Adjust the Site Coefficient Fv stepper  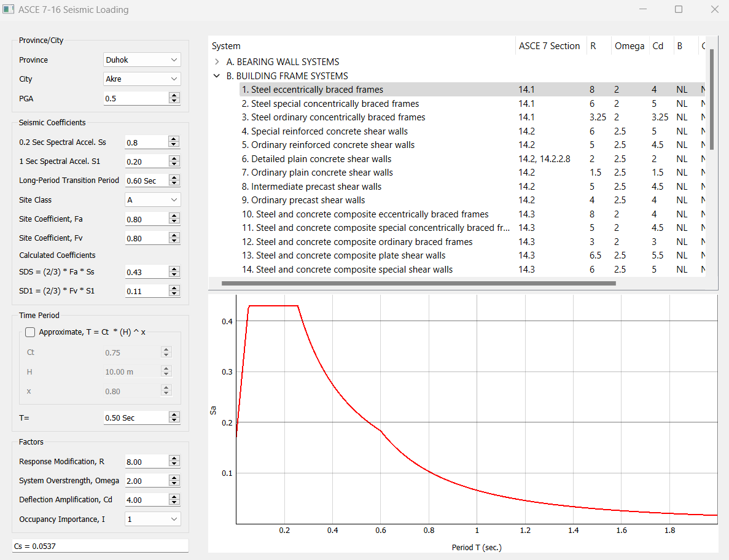click(x=174, y=238)
